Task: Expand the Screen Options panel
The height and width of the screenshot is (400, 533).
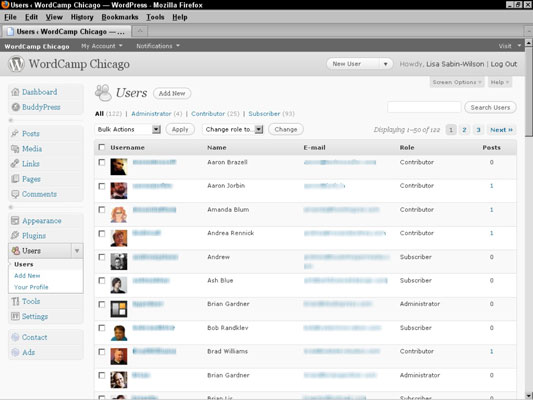Action: pos(457,82)
